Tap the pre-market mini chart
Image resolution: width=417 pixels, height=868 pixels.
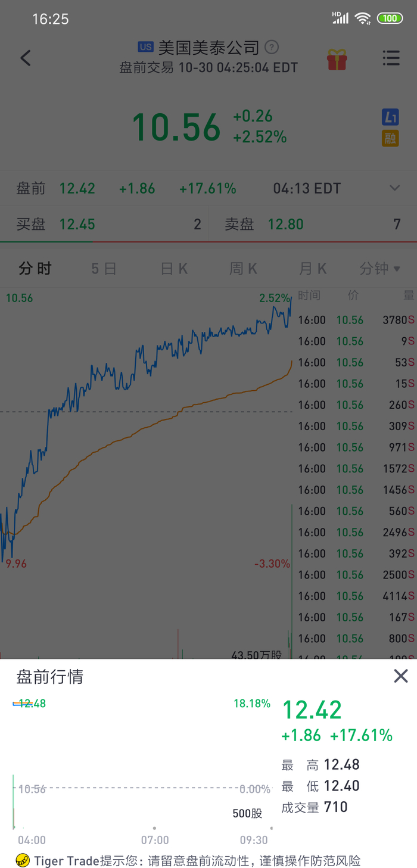[x=143, y=766]
